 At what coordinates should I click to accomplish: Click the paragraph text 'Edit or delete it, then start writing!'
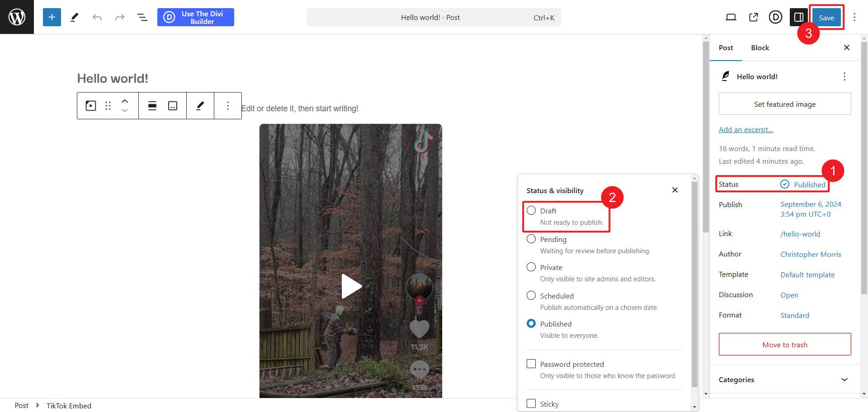click(x=300, y=109)
